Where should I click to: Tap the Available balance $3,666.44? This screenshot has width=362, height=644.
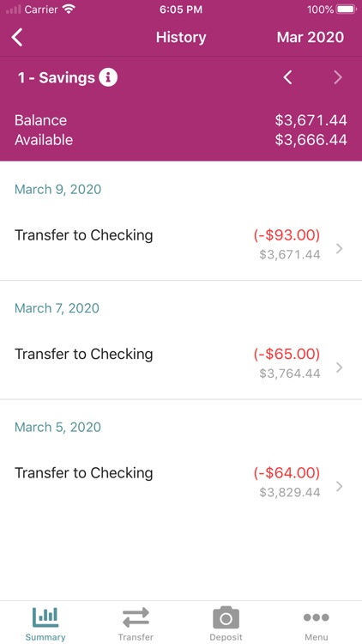(x=311, y=140)
